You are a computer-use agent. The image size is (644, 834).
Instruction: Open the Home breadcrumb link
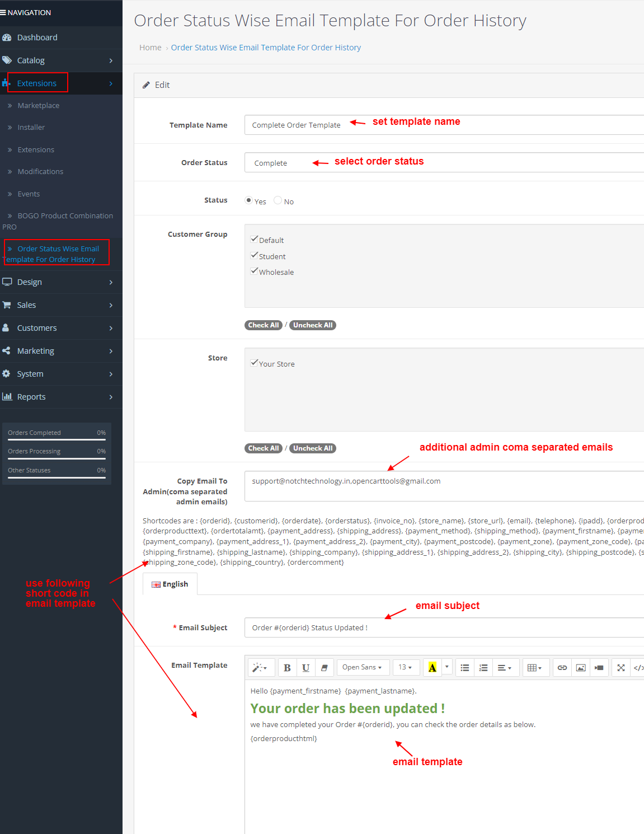coord(150,47)
